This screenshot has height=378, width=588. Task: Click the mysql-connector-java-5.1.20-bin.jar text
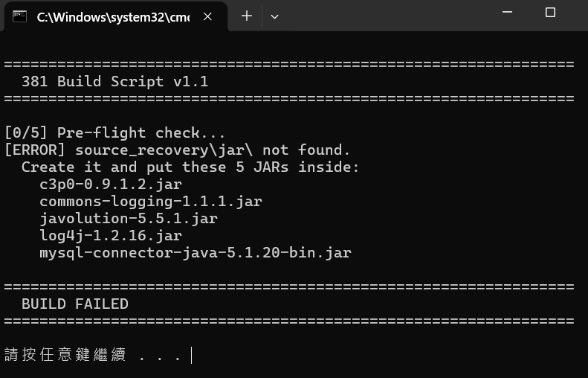pos(196,253)
